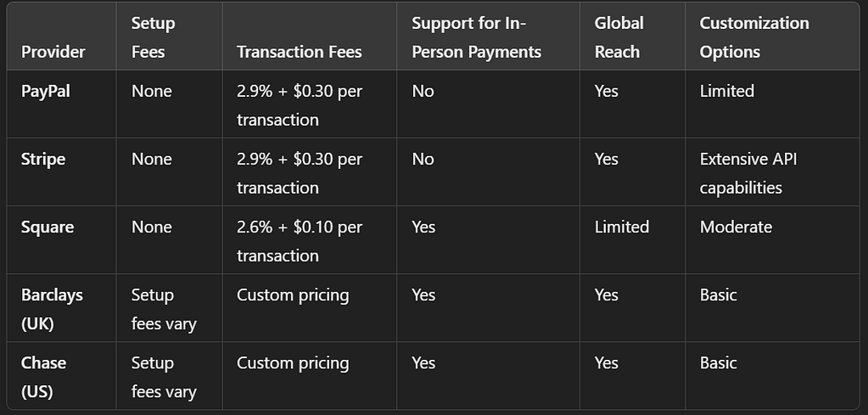Click PayPal's Limited customization cell
Screen dimensions: 868x415
[726, 91]
